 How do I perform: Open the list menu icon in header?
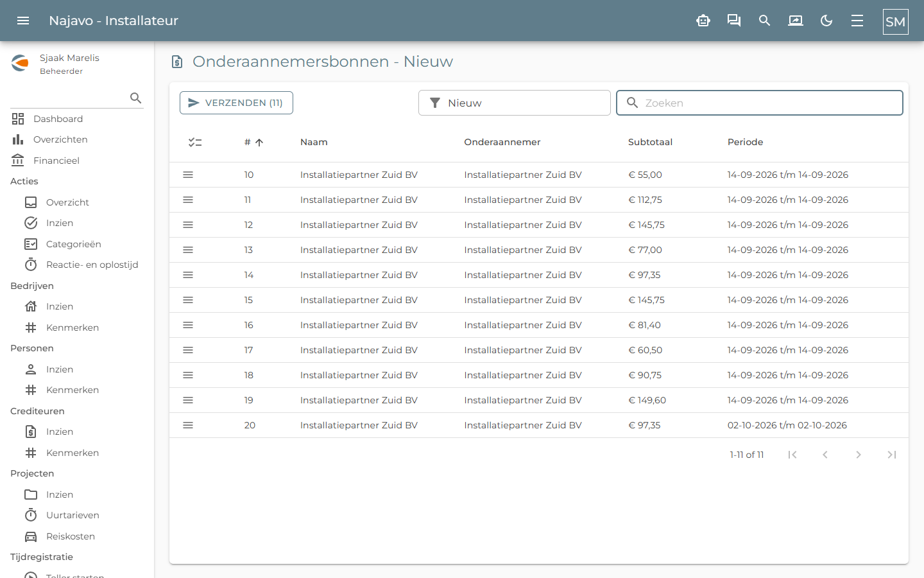[857, 21]
